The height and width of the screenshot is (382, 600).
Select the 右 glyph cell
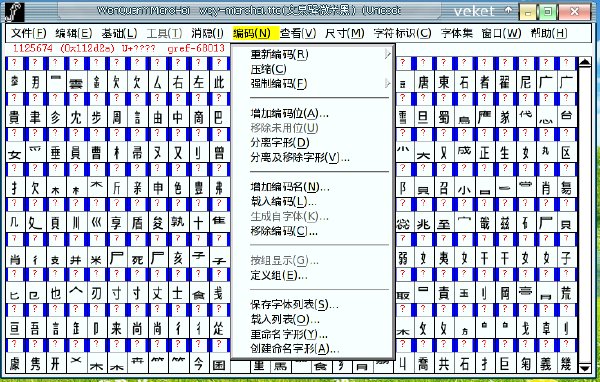[178, 82]
